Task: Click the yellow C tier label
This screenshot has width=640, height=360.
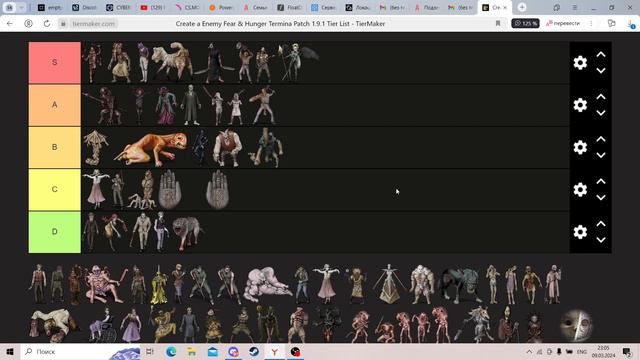Action: tap(55, 189)
